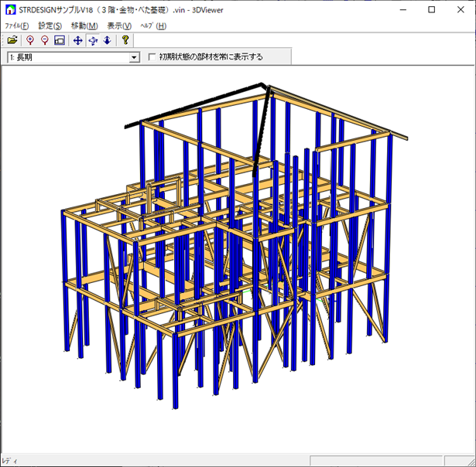Select the dotted rotate arrows icon

coord(92,40)
